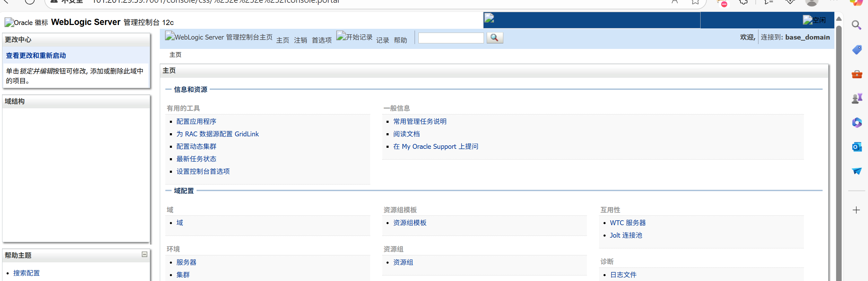The height and width of the screenshot is (281, 868).
Task: Open 查看更改和重新启动 link
Action: 36,56
